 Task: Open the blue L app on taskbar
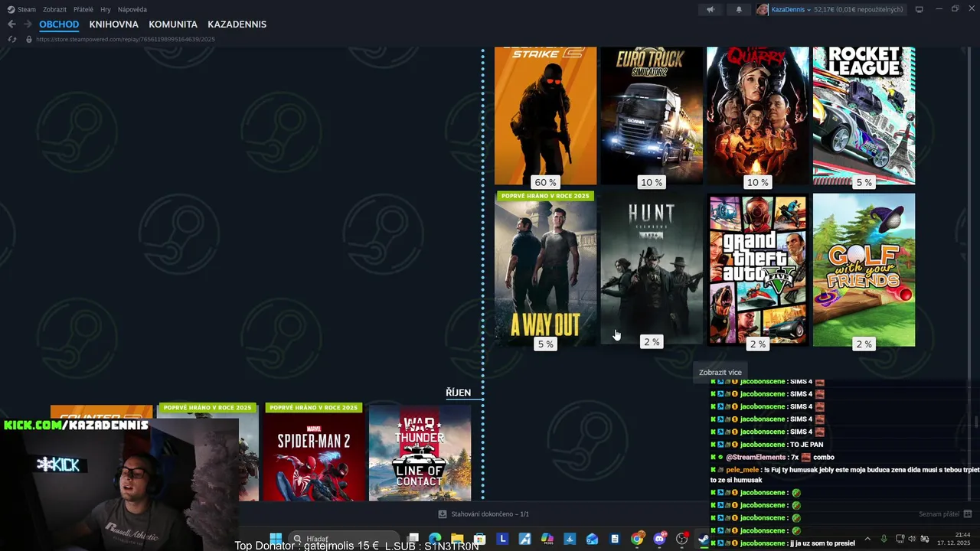click(502, 539)
